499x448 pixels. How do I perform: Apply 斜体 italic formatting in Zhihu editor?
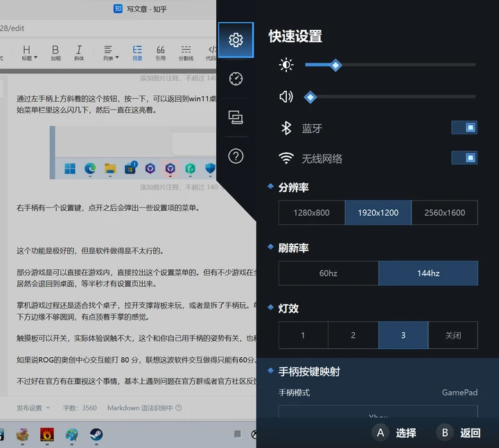(x=79, y=53)
